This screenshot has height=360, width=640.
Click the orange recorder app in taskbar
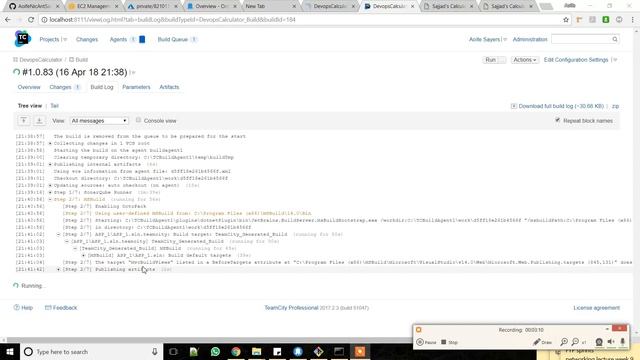[360, 351]
